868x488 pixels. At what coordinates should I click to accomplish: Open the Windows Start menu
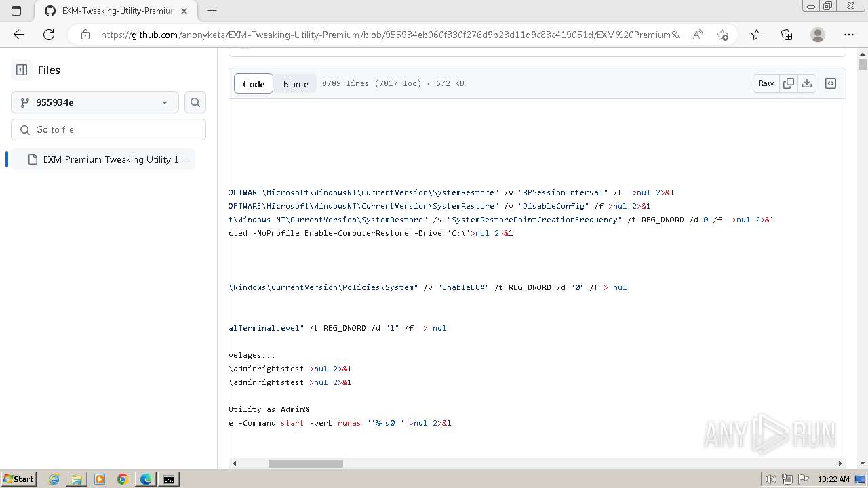(x=18, y=479)
